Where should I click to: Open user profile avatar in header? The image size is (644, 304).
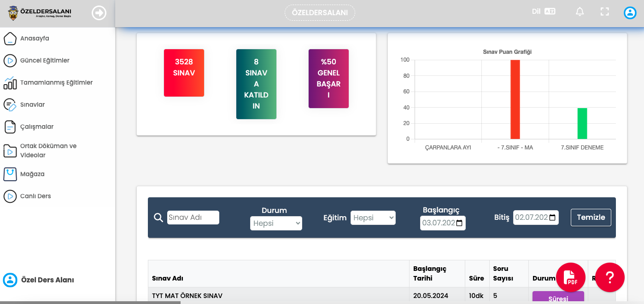pos(630,13)
